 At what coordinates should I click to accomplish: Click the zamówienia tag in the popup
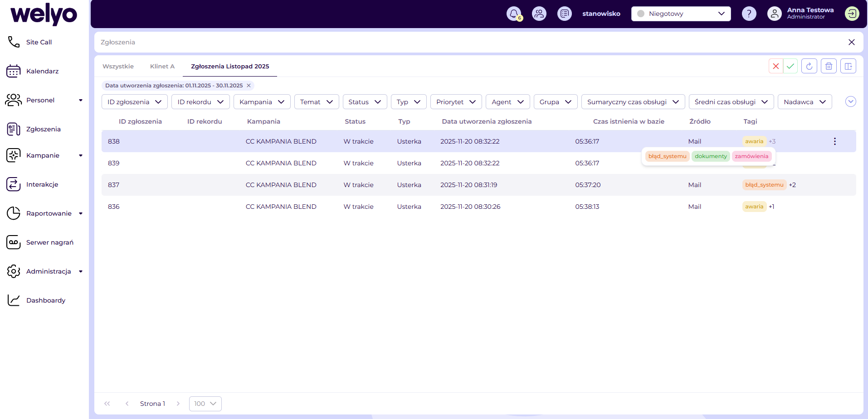pyautogui.click(x=751, y=156)
